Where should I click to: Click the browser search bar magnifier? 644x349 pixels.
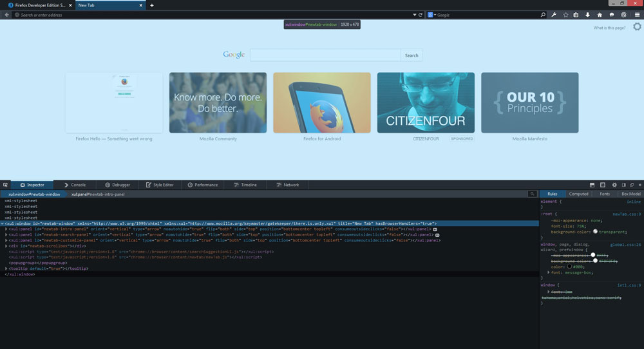click(543, 15)
